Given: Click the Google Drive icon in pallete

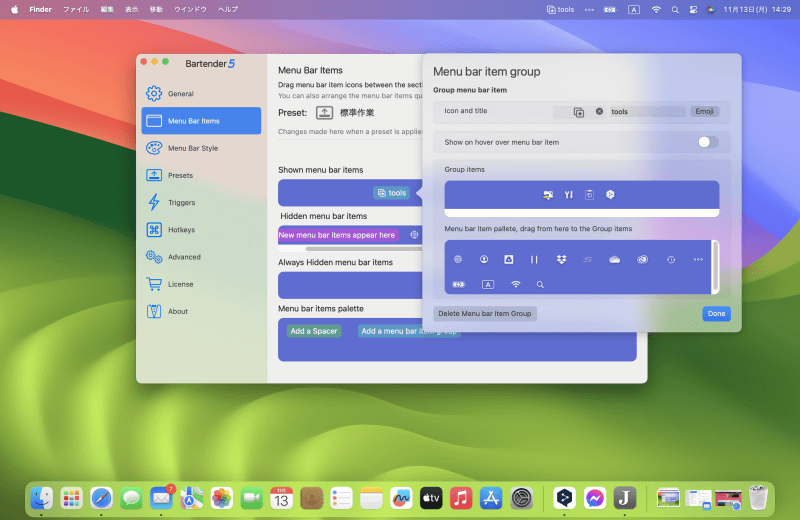Looking at the screenshot, I should tap(509, 260).
